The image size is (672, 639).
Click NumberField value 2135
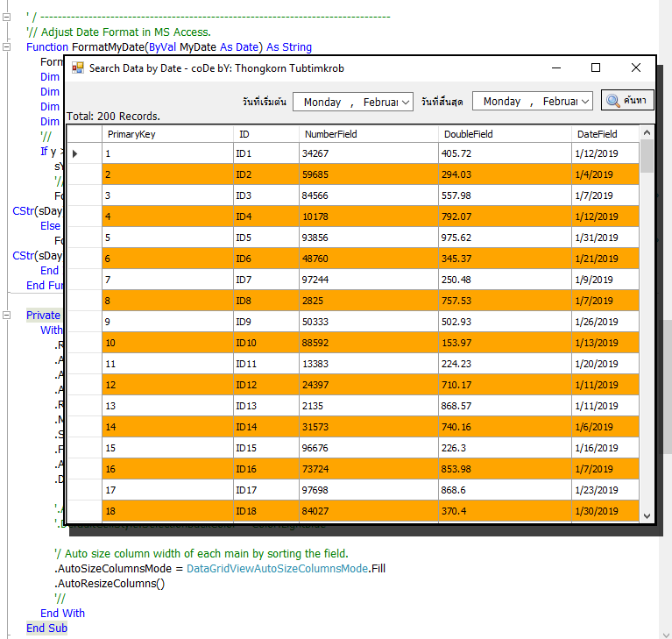tap(369, 405)
